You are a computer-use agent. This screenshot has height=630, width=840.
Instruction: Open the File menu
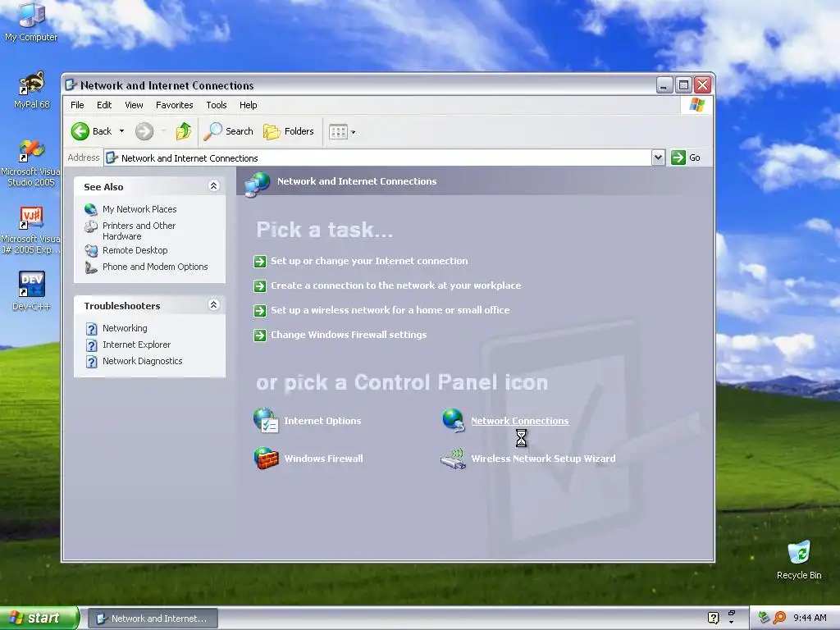77,105
